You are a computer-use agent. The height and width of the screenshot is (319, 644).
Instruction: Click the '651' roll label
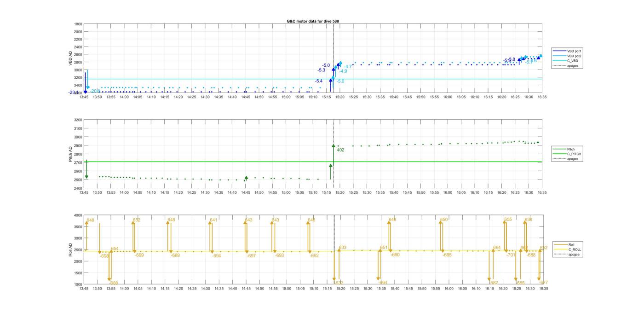coord(384,248)
